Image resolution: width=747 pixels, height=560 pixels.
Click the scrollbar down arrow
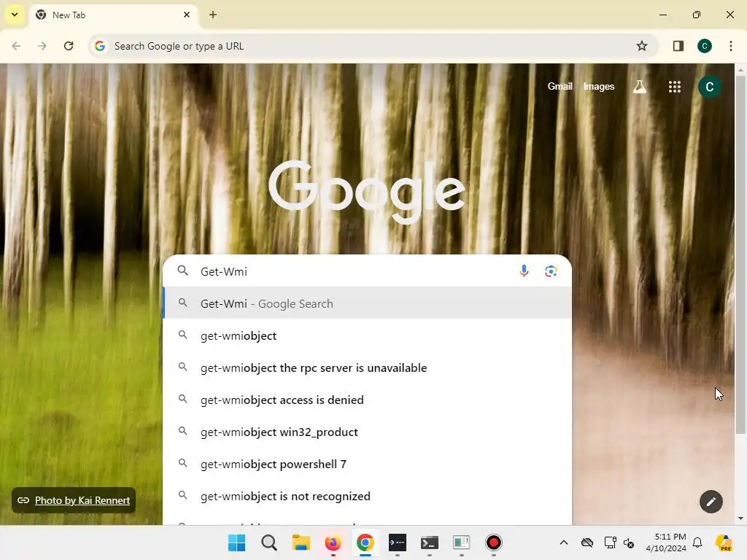pyautogui.click(x=740, y=518)
